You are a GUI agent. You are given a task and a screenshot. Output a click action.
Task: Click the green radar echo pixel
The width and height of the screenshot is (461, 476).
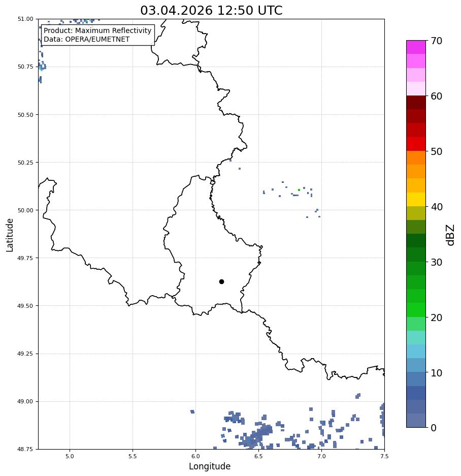pos(299,190)
